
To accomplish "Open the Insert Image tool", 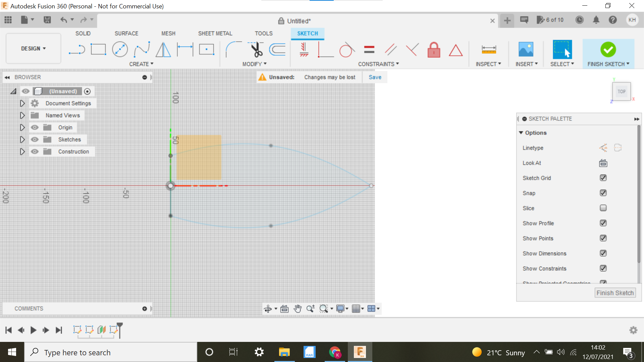I will click(x=526, y=49).
